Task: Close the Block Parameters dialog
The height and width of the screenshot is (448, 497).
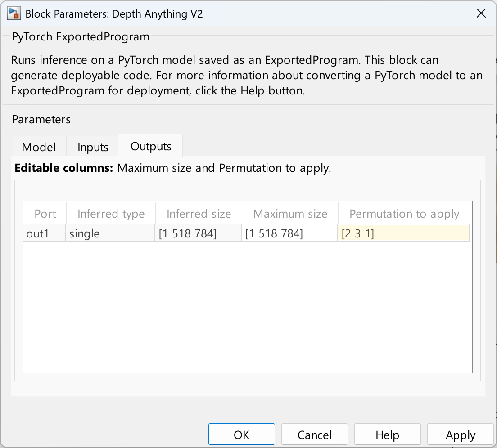Action: pos(481,13)
